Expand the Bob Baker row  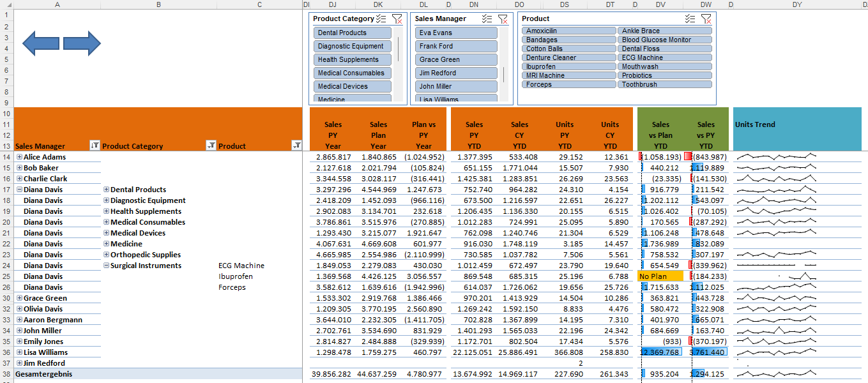tap(19, 168)
